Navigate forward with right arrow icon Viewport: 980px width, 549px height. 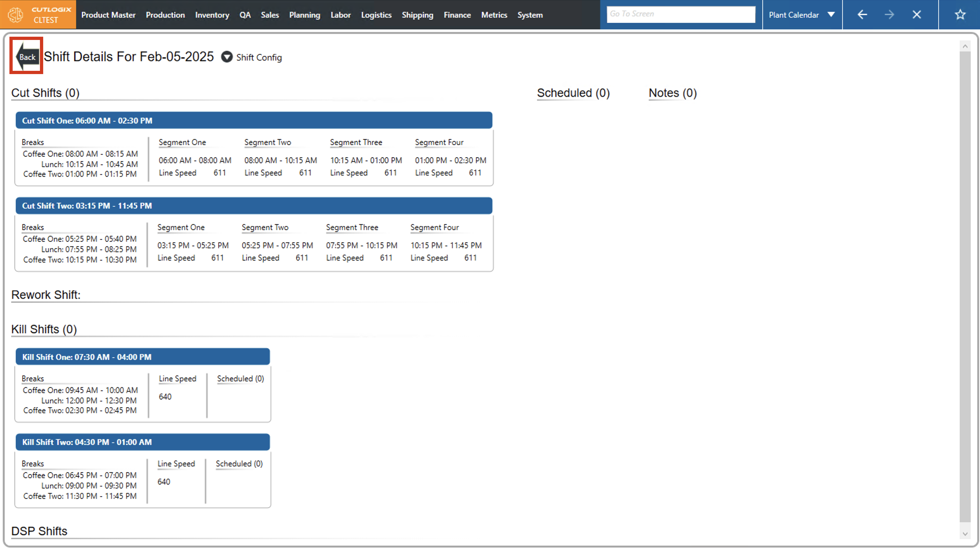coord(889,15)
